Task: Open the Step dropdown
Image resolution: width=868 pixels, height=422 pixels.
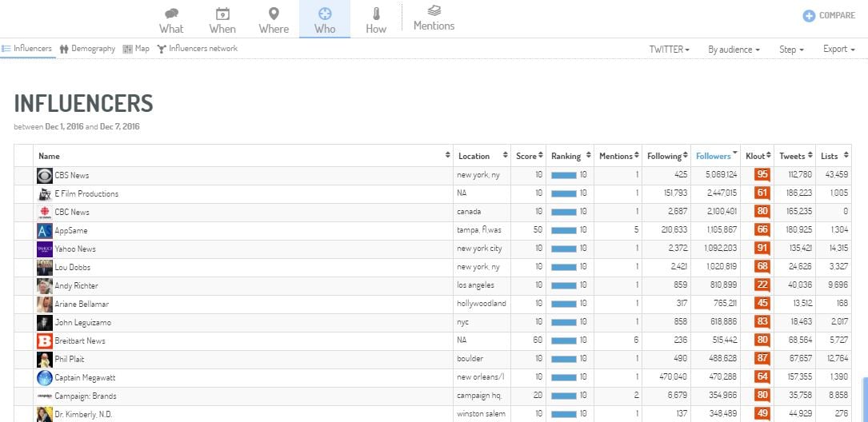Action: (x=791, y=50)
